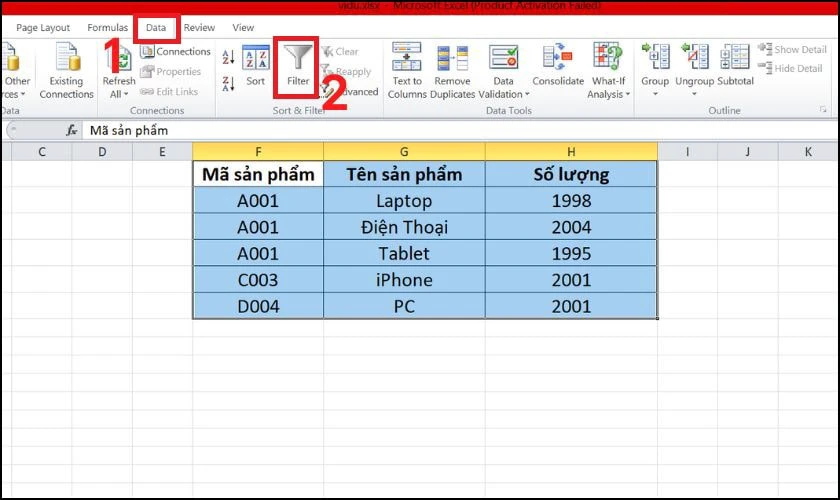Expand the Group dropdown arrow
Screen dimensions: 840x500
click(655, 94)
